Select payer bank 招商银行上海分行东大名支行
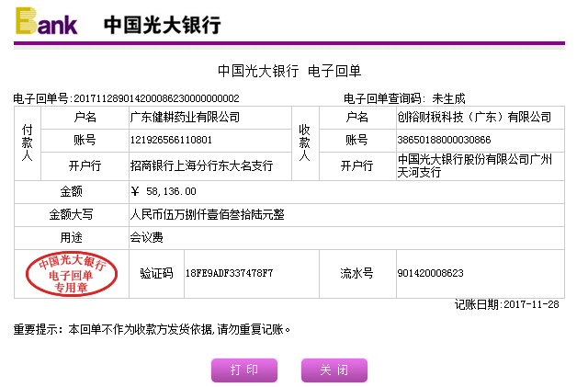The width and height of the screenshot is (588, 387). 202,165
